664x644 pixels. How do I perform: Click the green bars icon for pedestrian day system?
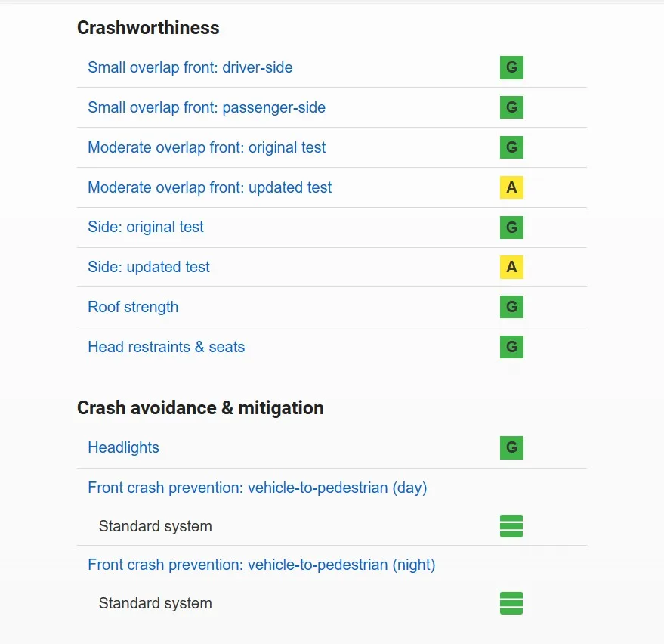click(x=511, y=526)
